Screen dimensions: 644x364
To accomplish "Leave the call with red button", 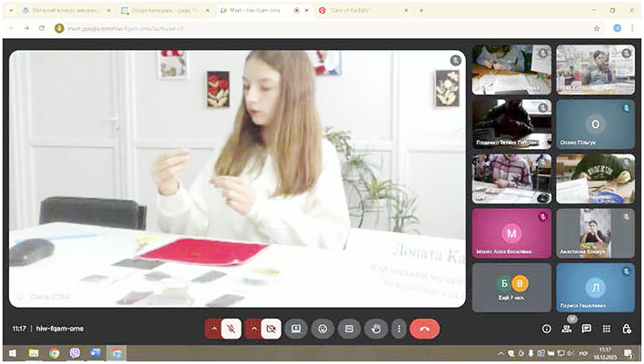I will tap(424, 329).
